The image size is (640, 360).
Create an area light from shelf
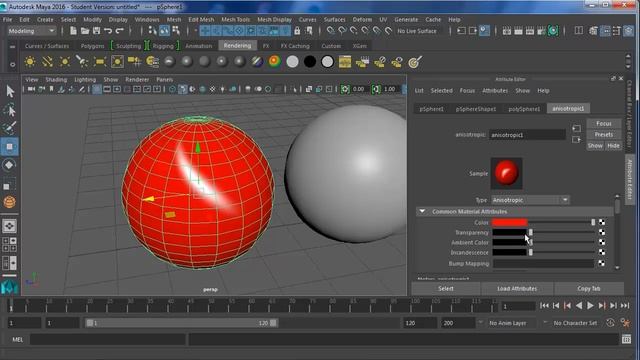pyautogui.click(x=100, y=62)
